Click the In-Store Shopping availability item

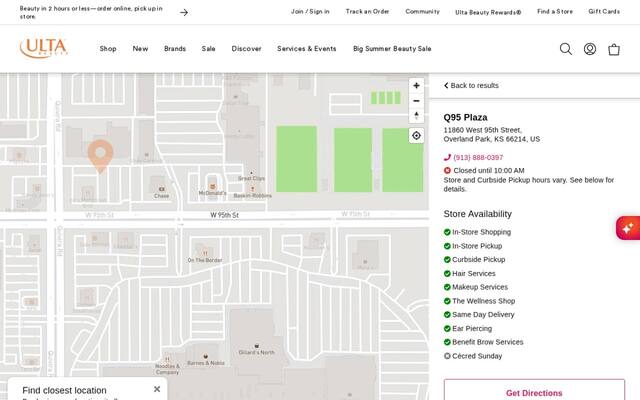pos(478,232)
